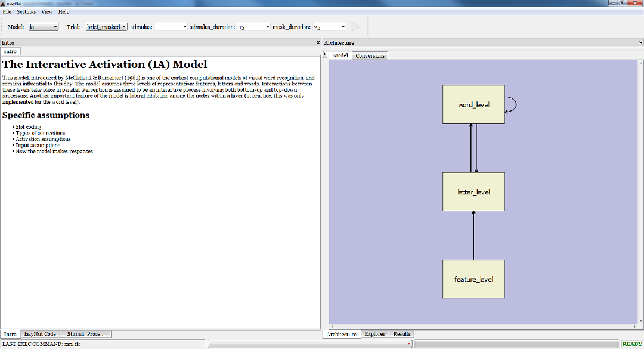
Task: Click the word_level self-loop arrow
Action: point(512,105)
